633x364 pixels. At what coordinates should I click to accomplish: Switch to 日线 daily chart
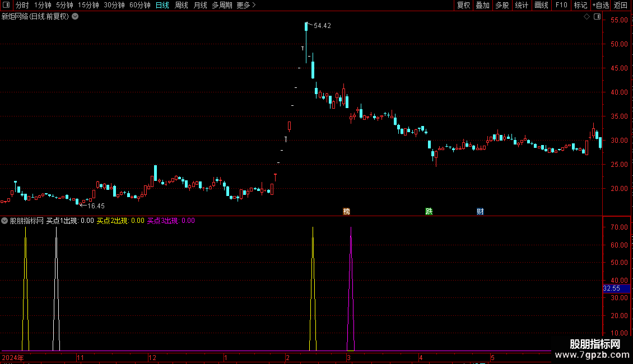click(162, 5)
